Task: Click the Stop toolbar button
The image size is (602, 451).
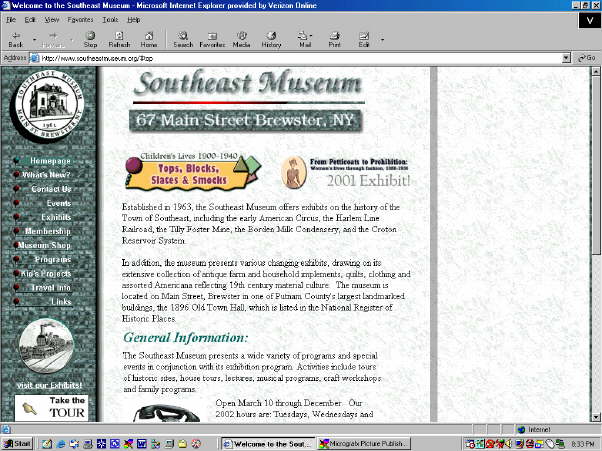Action: tap(90, 40)
